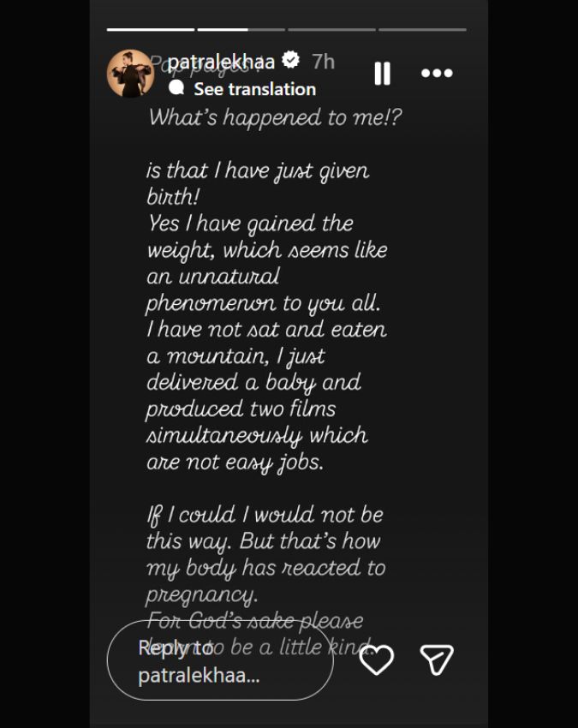Click the See translation link

pos(254,89)
